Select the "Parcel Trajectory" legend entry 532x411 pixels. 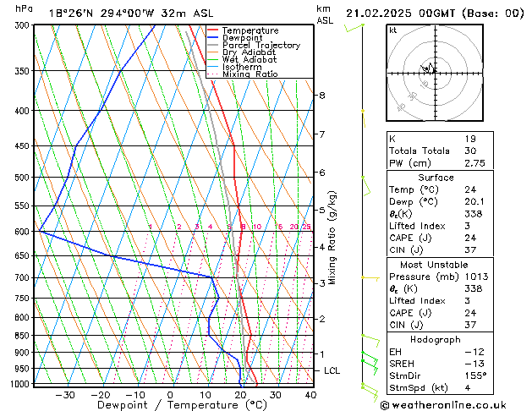[x=261, y=45]
